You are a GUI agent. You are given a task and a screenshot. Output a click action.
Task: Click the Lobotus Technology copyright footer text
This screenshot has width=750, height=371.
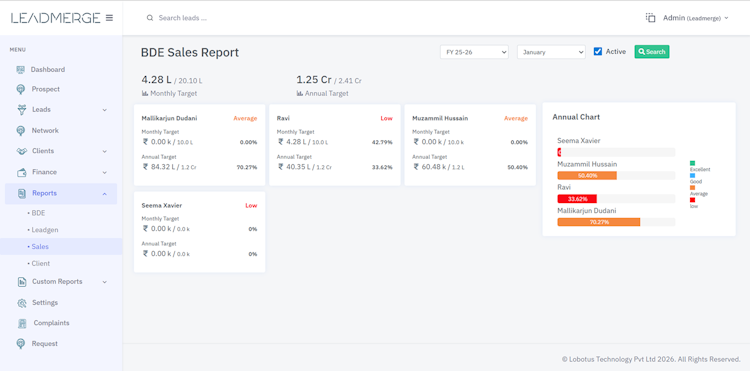pyautogui.click(x=651, y=359)
